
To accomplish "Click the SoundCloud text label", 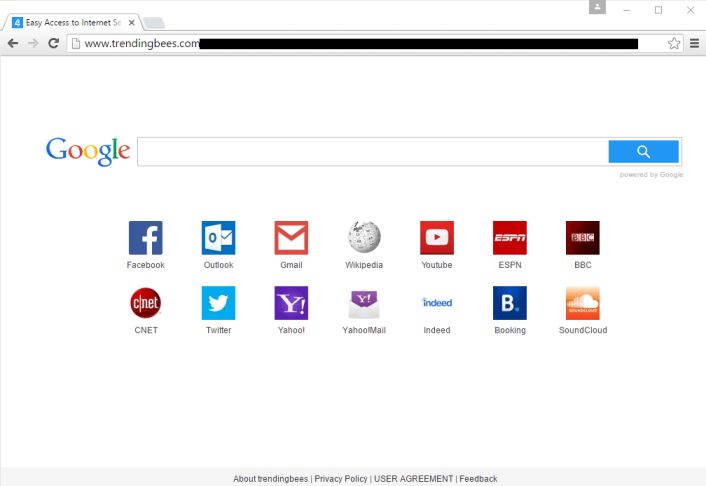I will (x=583, y=330).
